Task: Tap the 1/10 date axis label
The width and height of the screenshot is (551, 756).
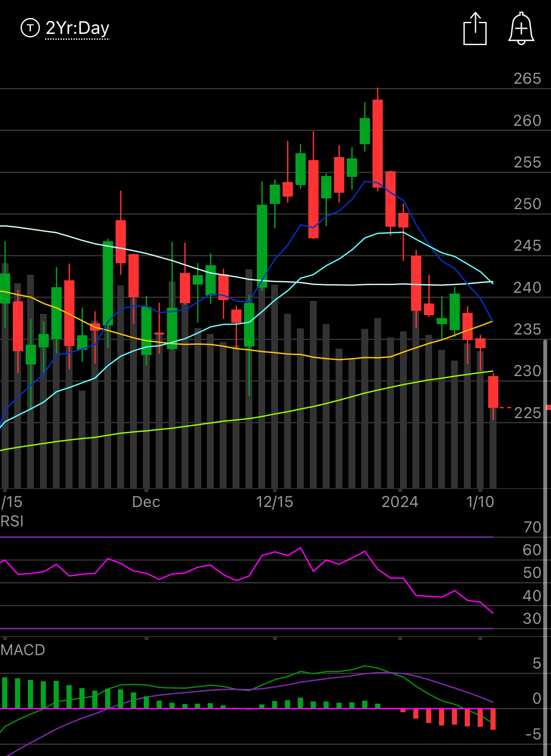Action: tap(480, 502)
